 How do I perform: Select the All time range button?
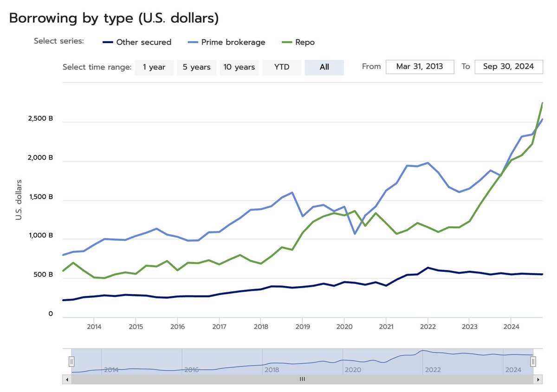tap(324, 67)
